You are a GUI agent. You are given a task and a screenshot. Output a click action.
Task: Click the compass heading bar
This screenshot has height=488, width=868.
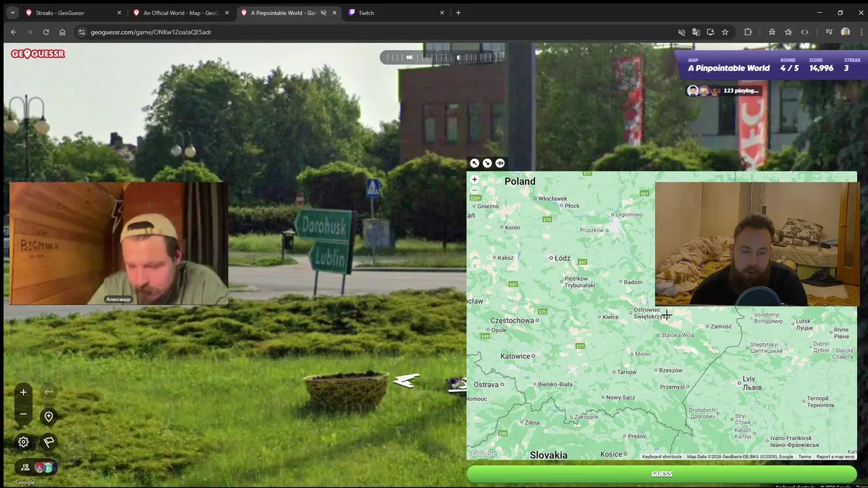coord(438,58)
